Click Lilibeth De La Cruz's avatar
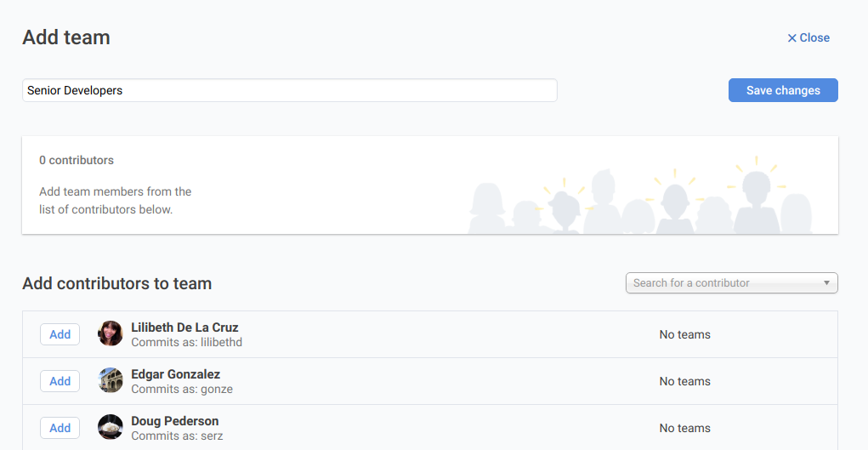 click(x=111, y=333)
